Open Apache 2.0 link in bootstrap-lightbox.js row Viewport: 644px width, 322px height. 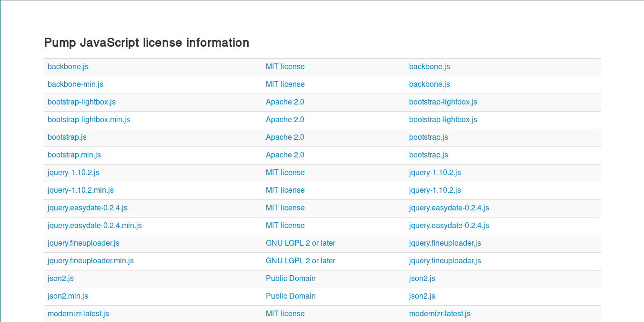[x=285, y=102]
